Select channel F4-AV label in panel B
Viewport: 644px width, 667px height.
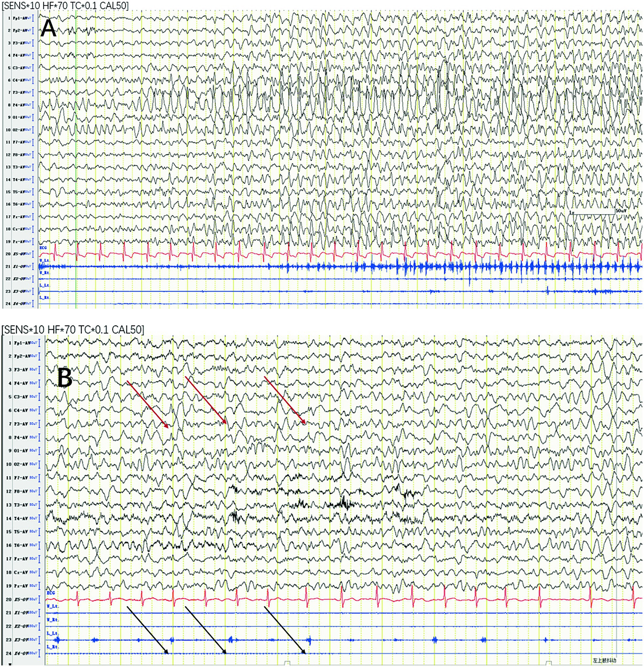[x=21, y=383]
